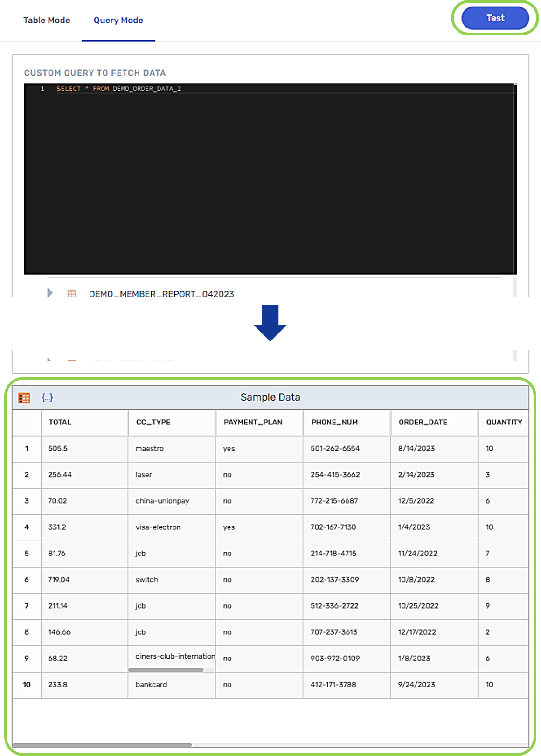
Task: Click the PHONE_NUM column header
Action: pos(347,422)
